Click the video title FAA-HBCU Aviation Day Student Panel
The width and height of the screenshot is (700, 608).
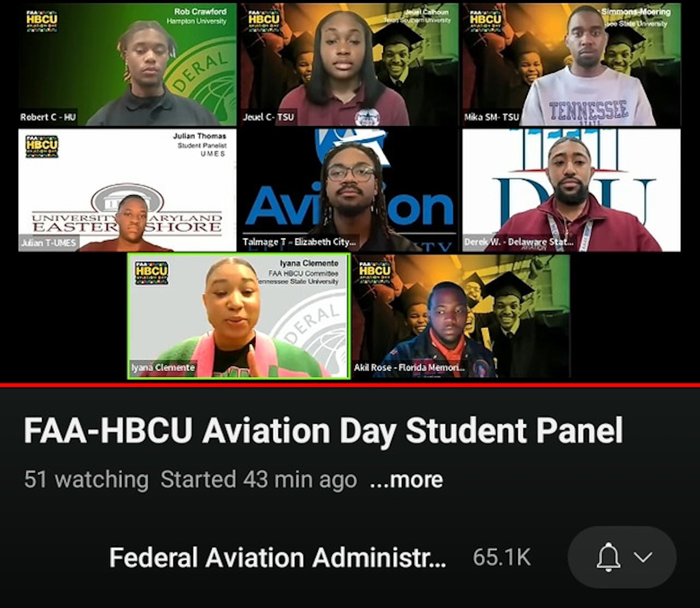pyautogui.click(x=323, y=431)
